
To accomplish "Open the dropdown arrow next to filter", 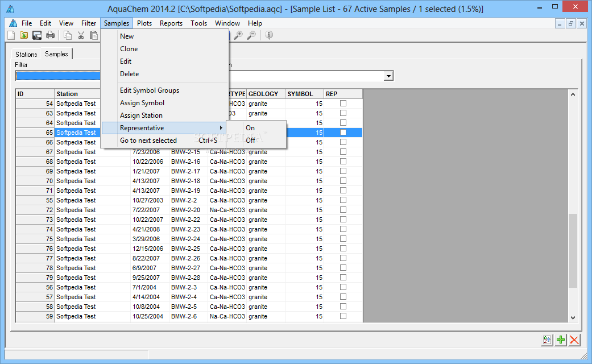I will (x=388, y=76).
